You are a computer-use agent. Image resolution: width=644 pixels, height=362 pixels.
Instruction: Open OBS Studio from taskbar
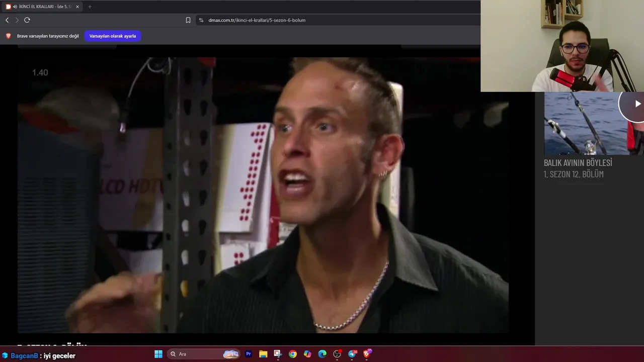pyautogui.click(x=337, y=354)
